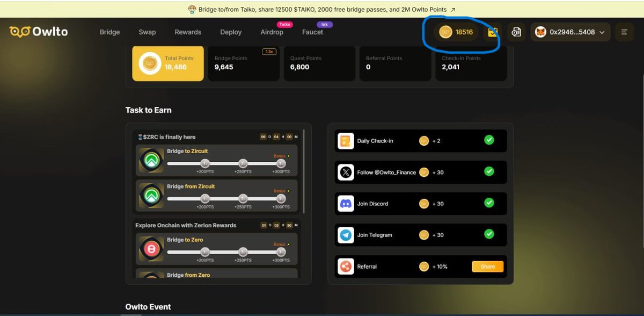This screenshot has height=316, width=644.
Task: Open the banner's external link arrow
Action: (453, 10)
